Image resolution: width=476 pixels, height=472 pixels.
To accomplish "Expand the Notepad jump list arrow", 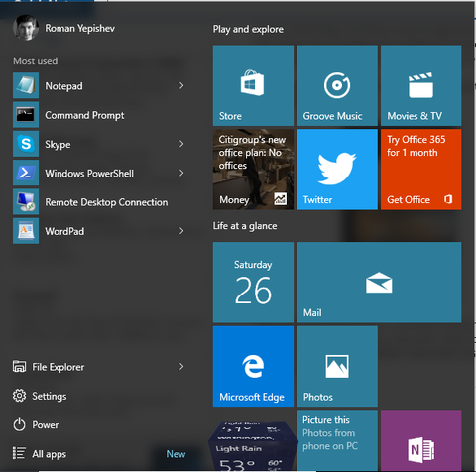I will coord(181,86).
